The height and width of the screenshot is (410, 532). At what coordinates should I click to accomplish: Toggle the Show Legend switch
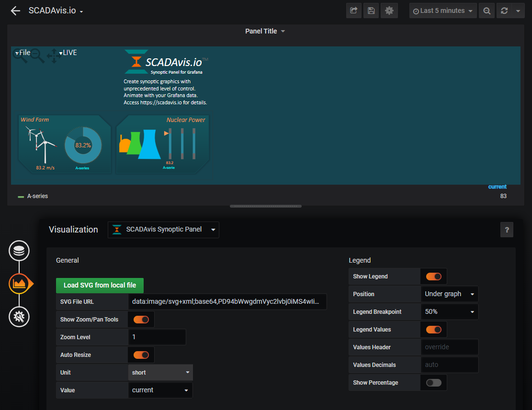tap(433, 277)
